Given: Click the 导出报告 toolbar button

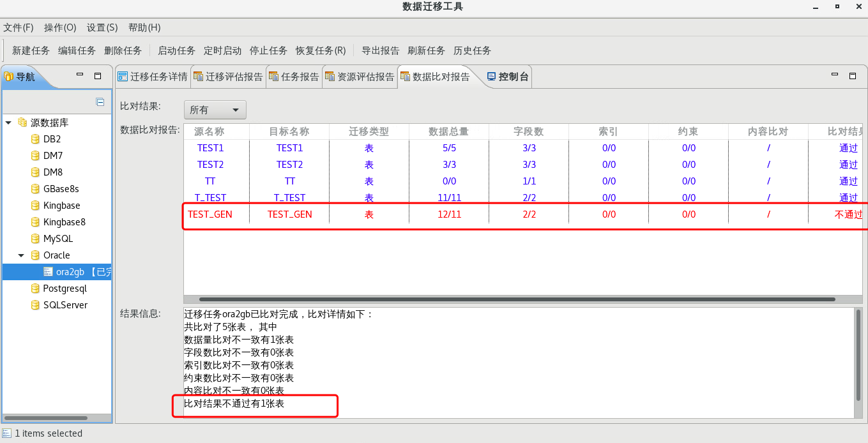Looking at the screenshot, I should [381, 50].
